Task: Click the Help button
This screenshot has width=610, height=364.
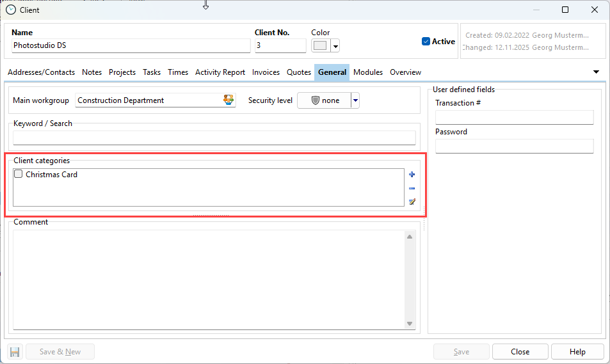Action: click(577, 352)
